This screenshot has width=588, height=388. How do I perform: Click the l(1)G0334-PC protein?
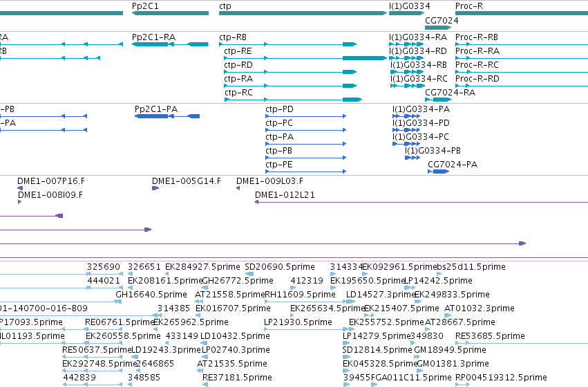coord(406,144)
